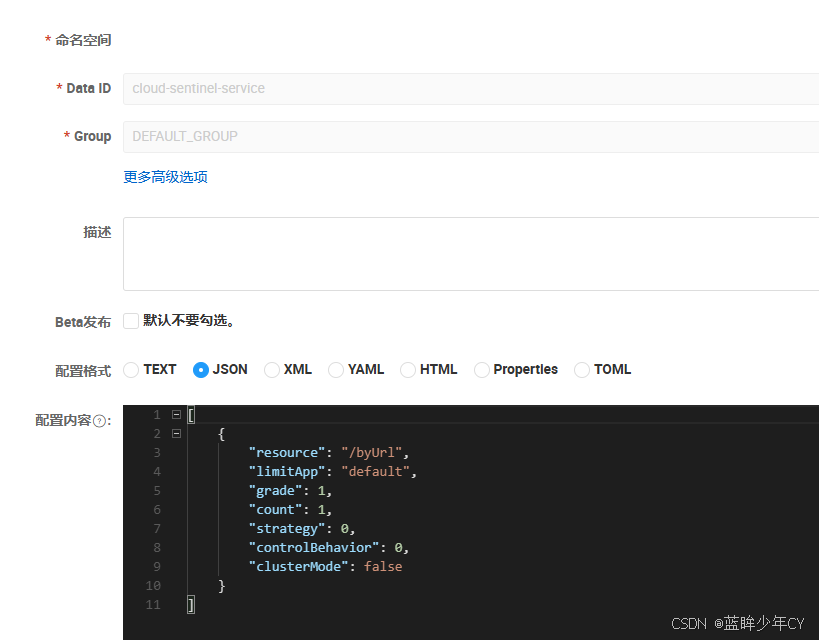Select the Properties format radio button
This screenshot has width=819, height=640.
point(482,370)
